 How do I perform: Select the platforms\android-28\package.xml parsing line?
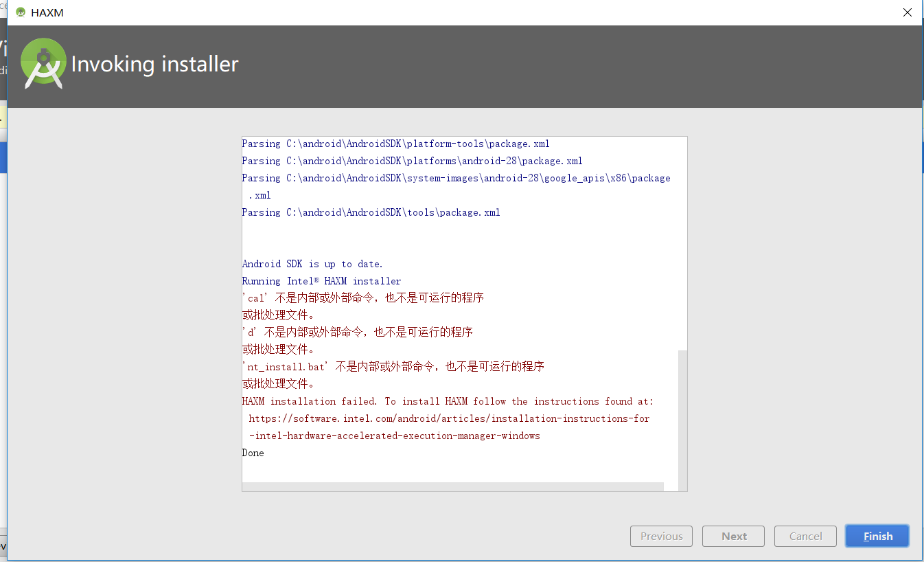[x=413, y=161]
